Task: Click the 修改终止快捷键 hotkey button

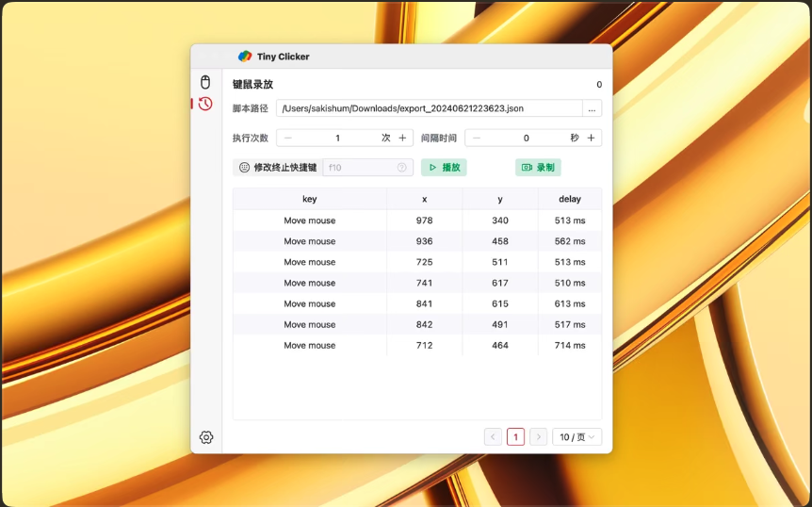Action: click(278, 168)
